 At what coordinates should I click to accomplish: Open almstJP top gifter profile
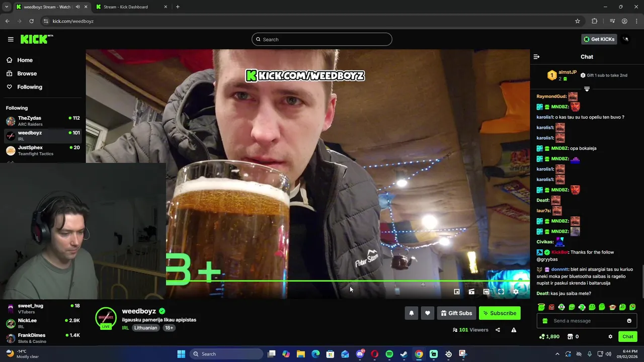(x=567, y=72)
